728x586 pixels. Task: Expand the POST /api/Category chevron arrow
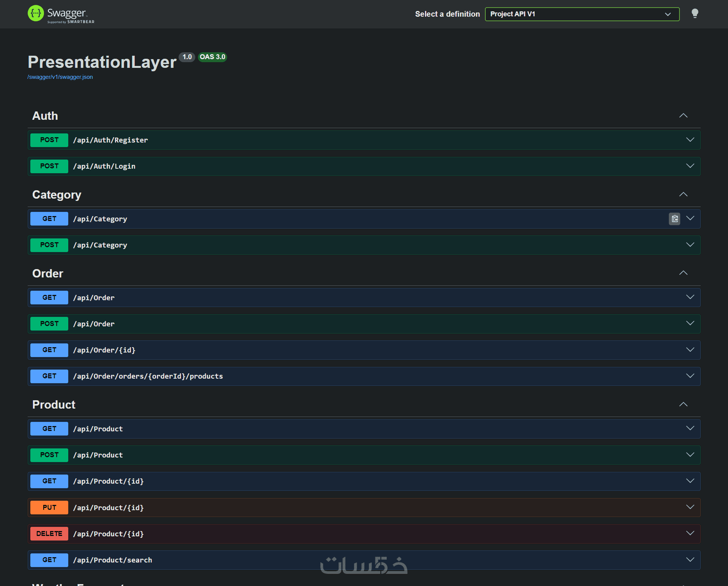point(690,244)
